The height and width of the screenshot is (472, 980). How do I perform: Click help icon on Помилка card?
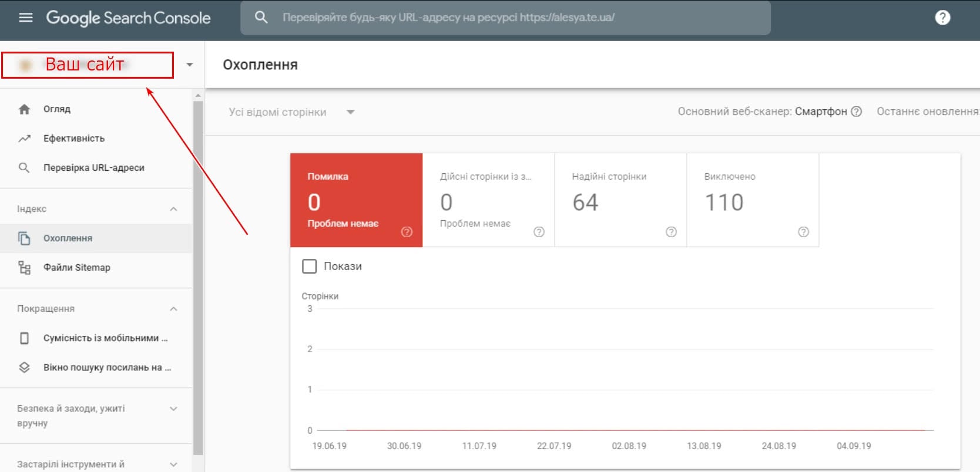coord(407,232)
